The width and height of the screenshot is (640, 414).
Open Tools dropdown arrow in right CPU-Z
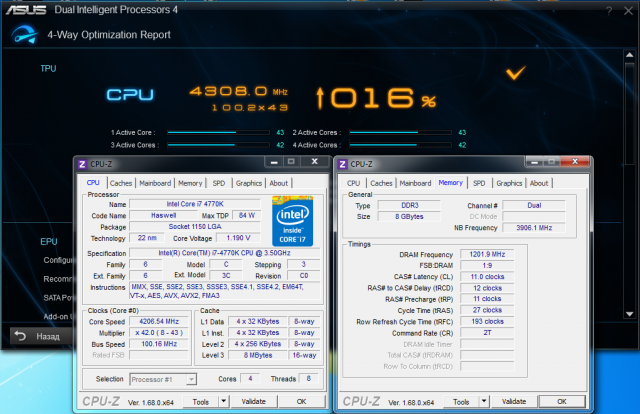[x=484, y=401]
